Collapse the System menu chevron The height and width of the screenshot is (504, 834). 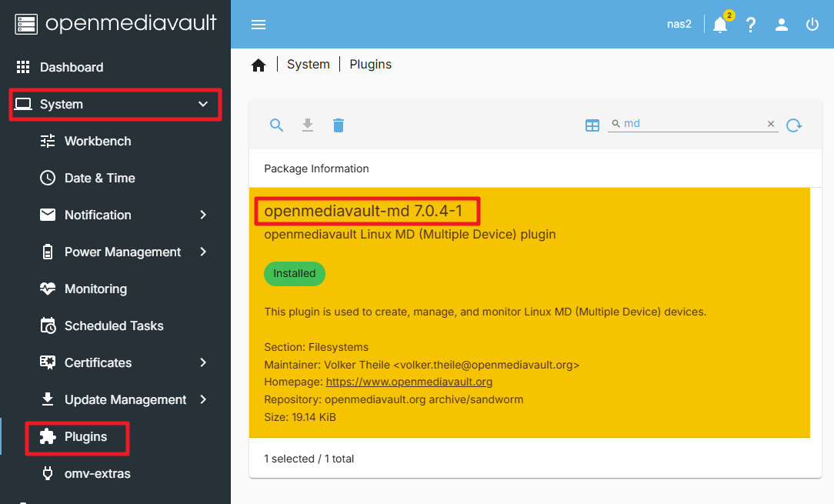coord(203,104)
